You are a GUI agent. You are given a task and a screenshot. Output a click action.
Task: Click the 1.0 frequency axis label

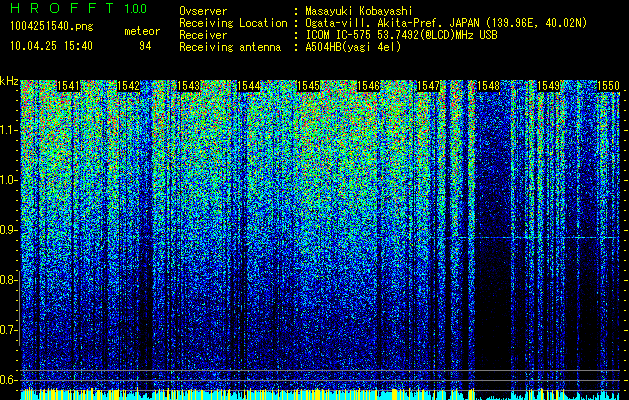8,180
